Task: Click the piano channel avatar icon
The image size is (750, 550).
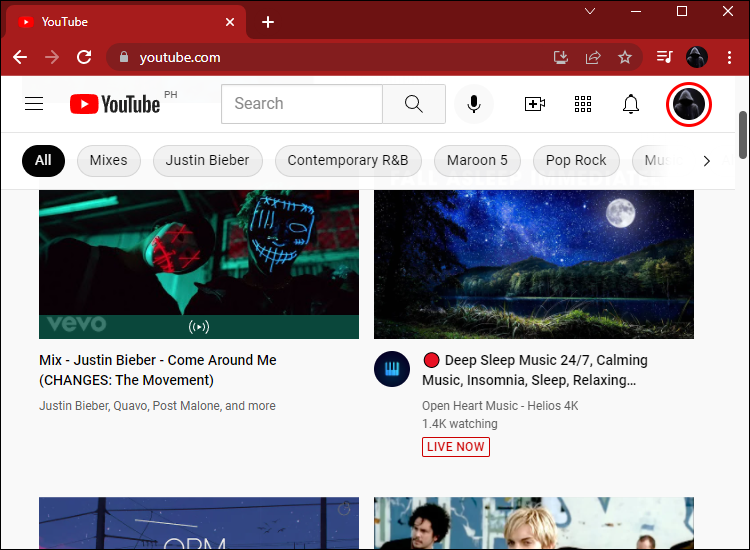Action: pos(392,369)
